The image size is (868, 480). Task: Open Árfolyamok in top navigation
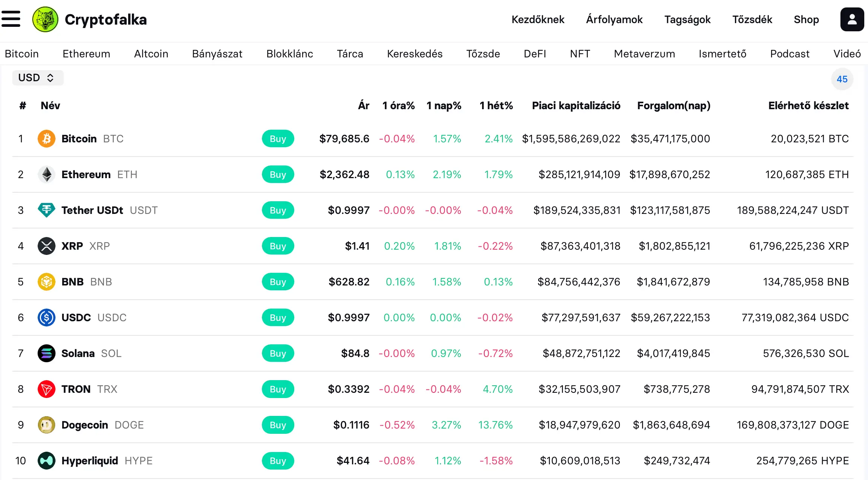pyautogui.click(x=614, y=19)
